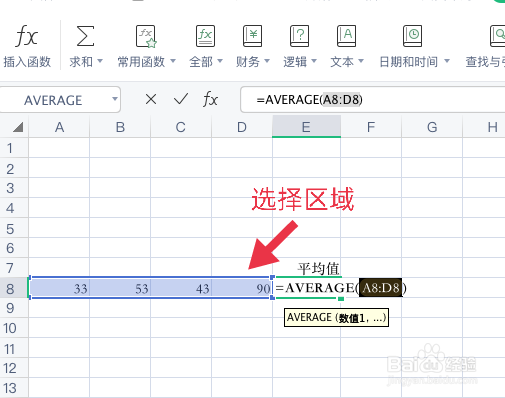
Task: Click cell D8 containing 90
Action: 242,288
